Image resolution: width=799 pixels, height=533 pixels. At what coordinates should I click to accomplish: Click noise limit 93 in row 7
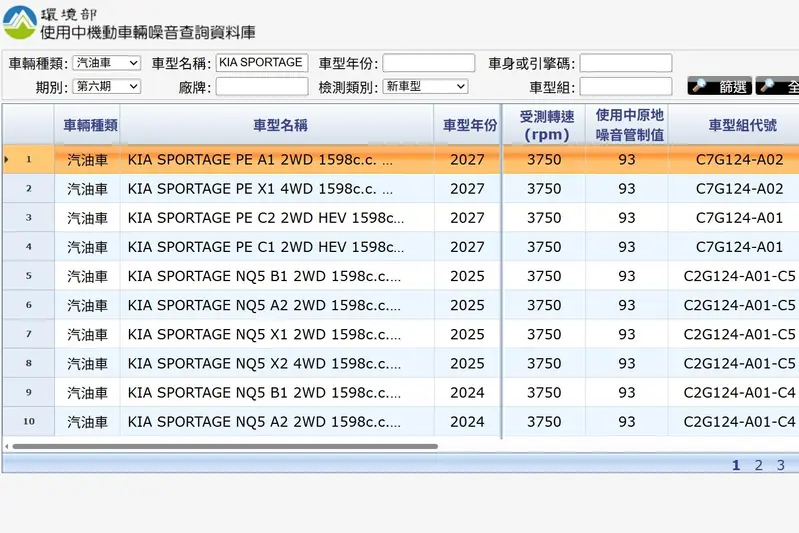(627, 334)
